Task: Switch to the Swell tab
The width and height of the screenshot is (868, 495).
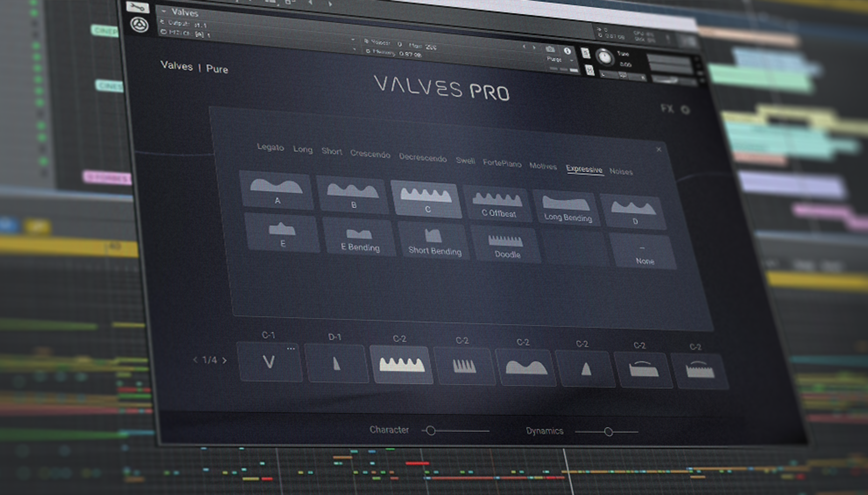Action: pyautogui.click(x=465, y=161)
